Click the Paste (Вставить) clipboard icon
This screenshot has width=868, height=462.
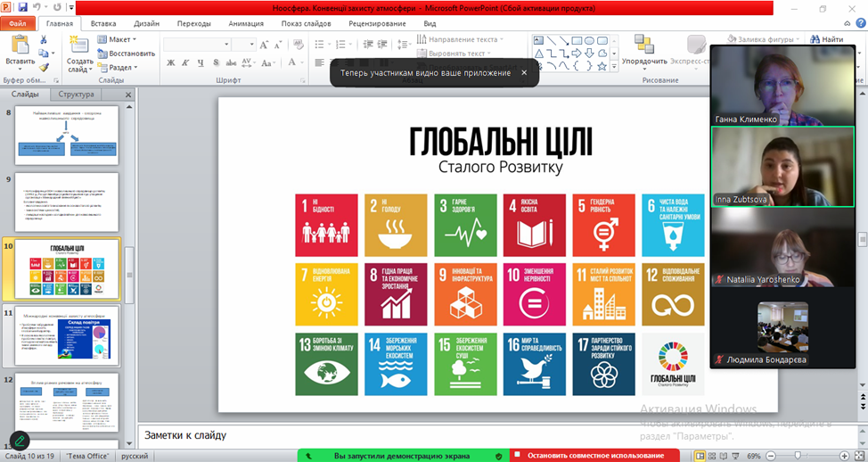tap(19, 45)
